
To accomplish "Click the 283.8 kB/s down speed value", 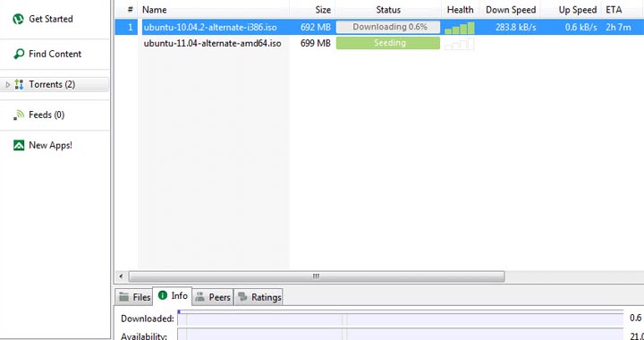I will pyautogui.click(x=516, y=28).
